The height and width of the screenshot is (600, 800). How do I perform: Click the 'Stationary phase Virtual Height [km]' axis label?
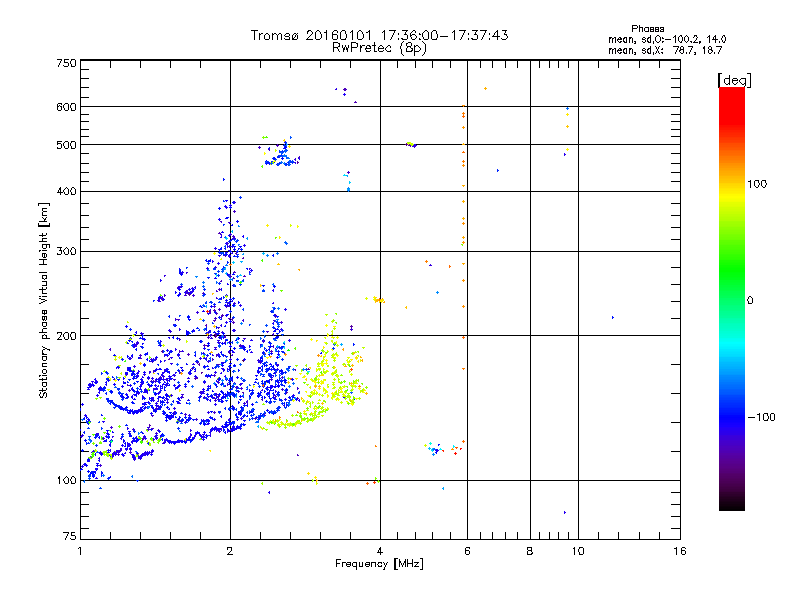44,301
